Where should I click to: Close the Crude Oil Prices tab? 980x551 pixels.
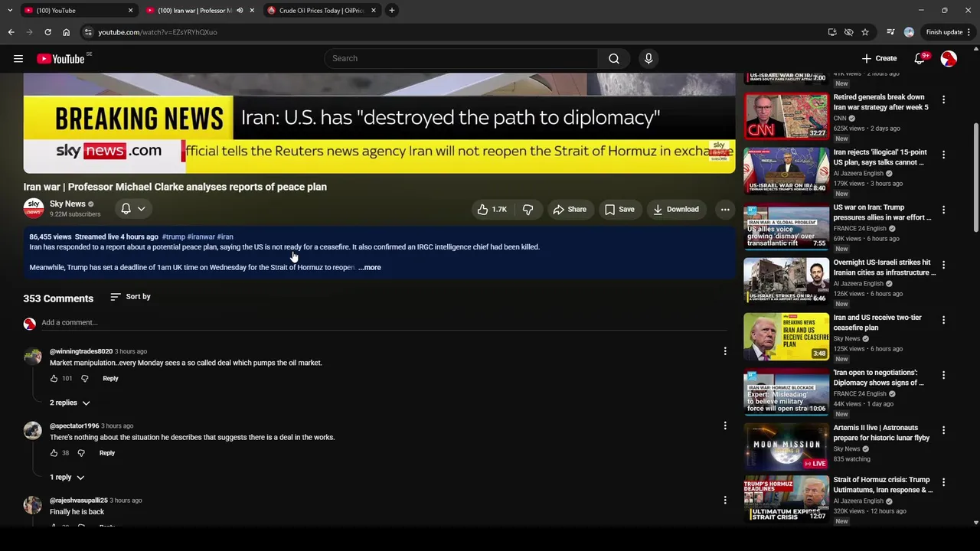(x=374, y=11)
